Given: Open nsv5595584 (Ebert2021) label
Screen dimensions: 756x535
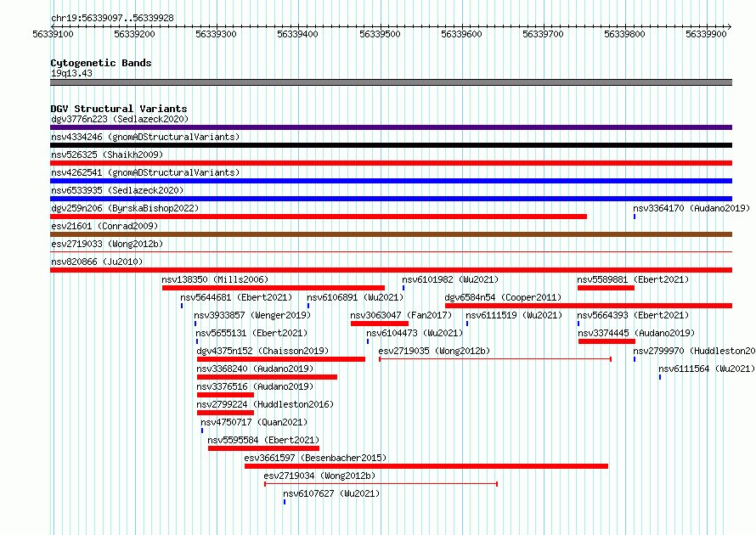Looking at the screenshot, I should (263, 440).
